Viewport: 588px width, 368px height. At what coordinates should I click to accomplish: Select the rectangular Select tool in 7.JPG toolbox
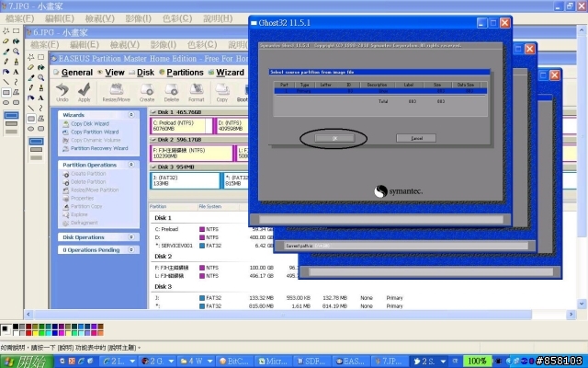tap(17, 30)
